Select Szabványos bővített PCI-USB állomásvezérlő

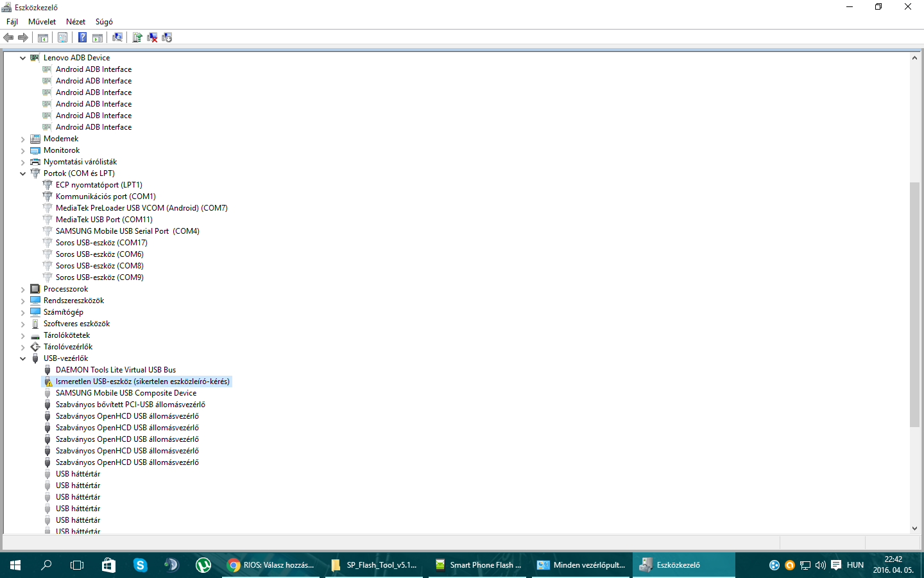(130, 405)
